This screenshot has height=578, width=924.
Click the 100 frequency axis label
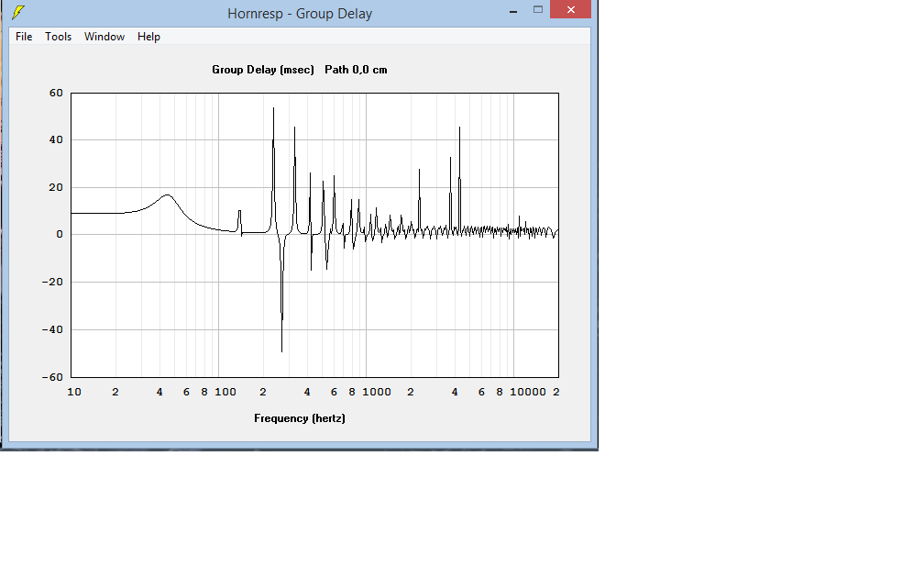tap(225, 392)
